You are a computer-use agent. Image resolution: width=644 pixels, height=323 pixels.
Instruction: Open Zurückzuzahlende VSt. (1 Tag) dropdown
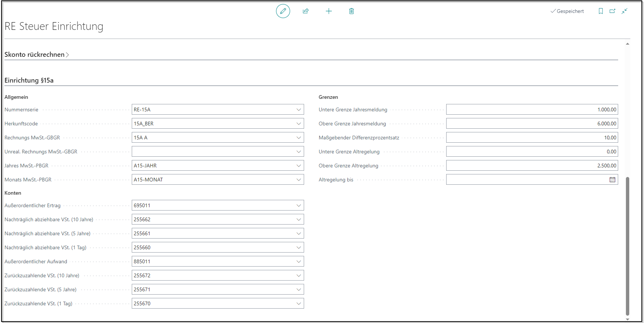coord(299,303)
